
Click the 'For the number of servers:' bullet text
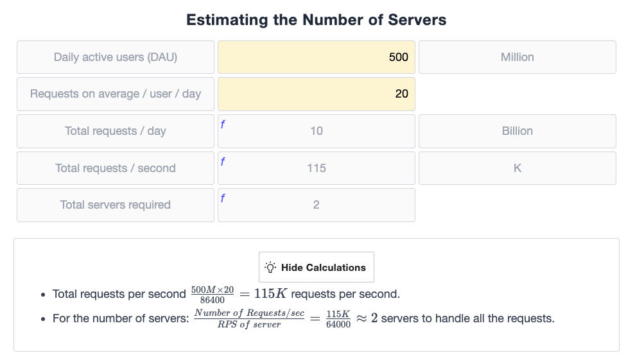[121, 318]
